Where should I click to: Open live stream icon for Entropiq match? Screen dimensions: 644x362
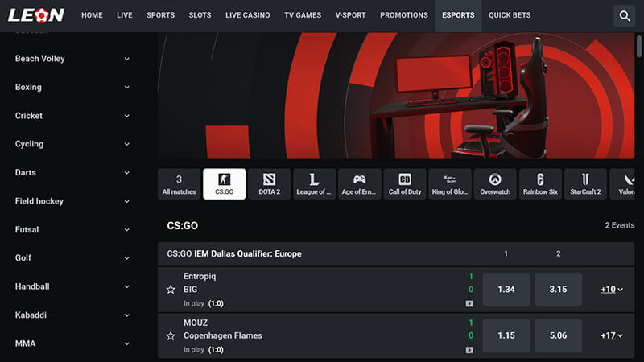click(469, 304)
